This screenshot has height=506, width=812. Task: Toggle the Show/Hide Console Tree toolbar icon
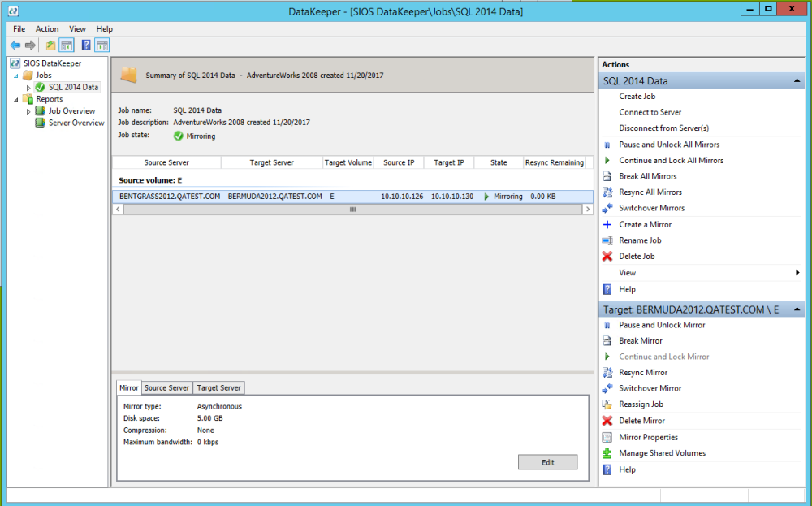[x=67, y=45]
